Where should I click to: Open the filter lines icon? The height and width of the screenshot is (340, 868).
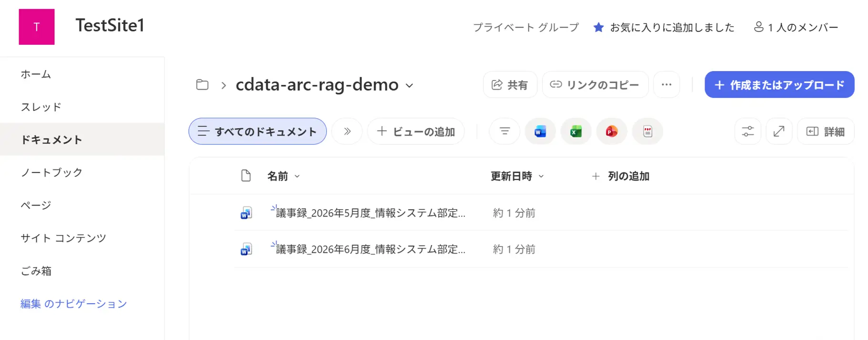coord(505,131)
